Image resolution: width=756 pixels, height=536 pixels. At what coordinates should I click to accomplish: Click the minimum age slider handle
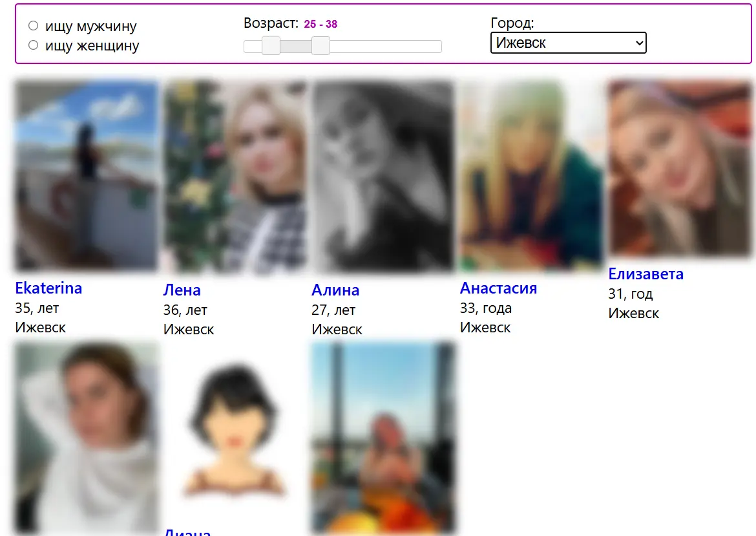(x=271, y=46)
